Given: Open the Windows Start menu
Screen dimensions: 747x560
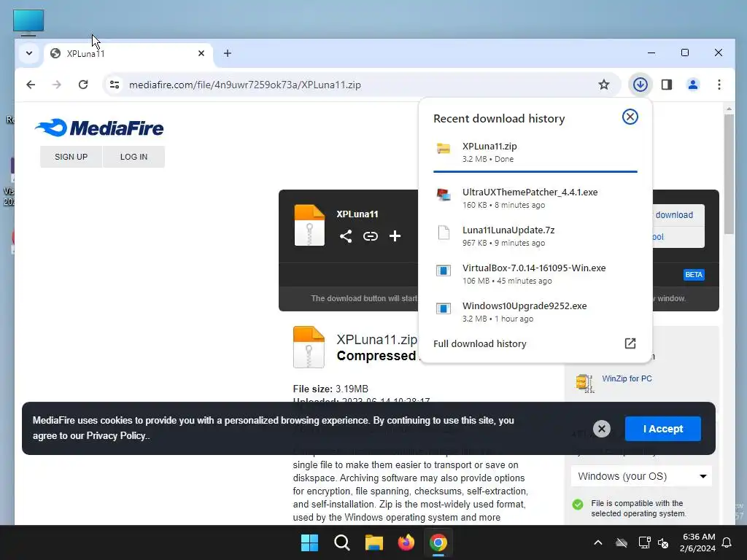Looking at the screenshot, I should coord(309,542).
